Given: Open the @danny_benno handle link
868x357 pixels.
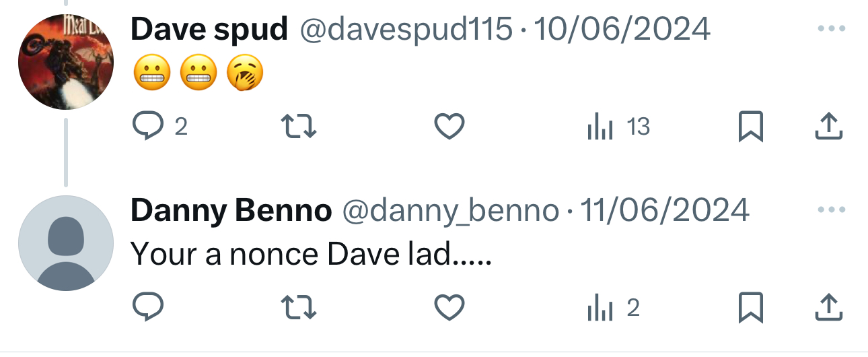Looking at the screenshot, I should point(451,211).
